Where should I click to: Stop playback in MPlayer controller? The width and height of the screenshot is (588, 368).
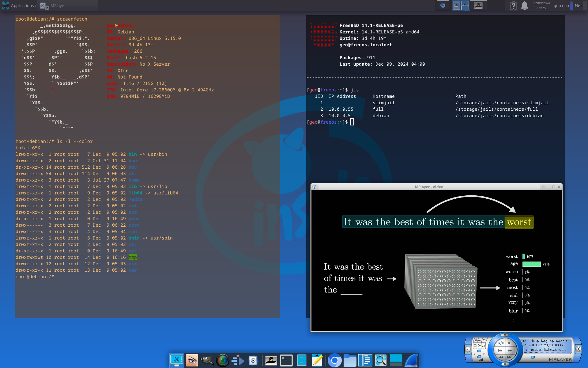point(509,343)
